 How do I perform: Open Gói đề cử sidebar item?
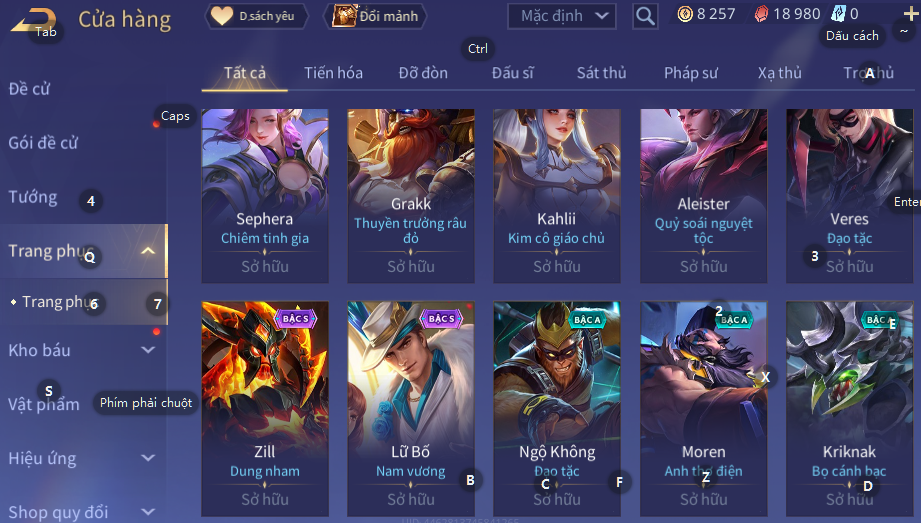click(43, 143)
